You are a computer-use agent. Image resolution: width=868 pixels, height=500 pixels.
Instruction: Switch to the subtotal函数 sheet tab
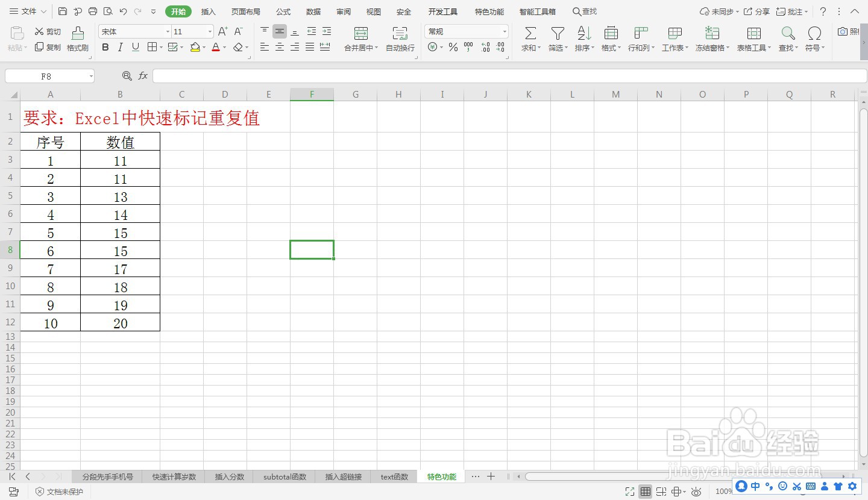tap(285, 477)
